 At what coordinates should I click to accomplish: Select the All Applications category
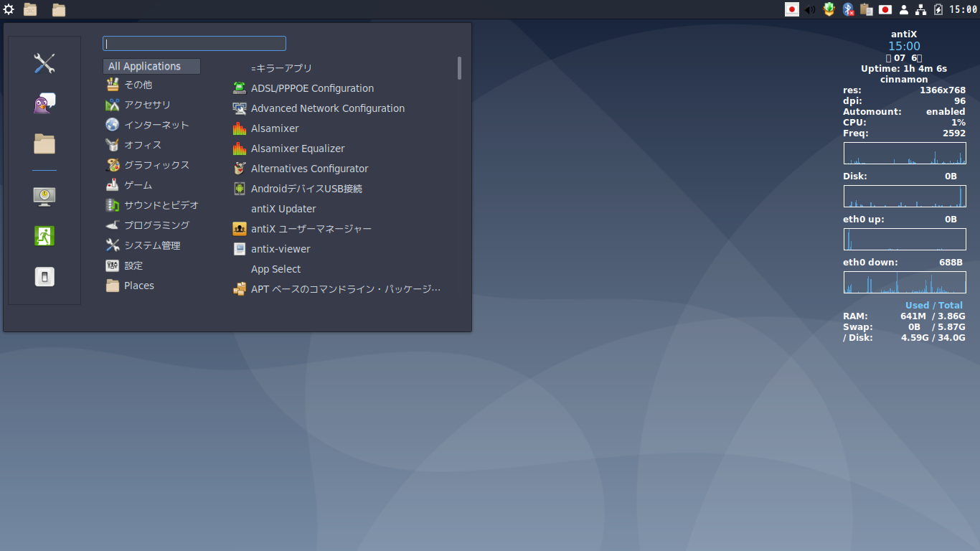[151, 66]
